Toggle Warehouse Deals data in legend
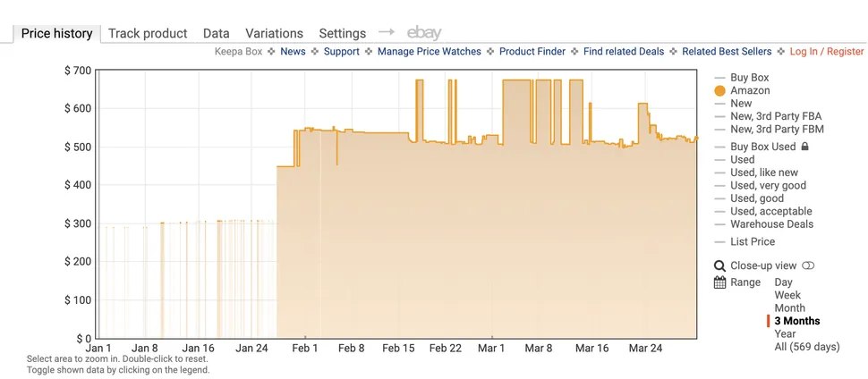This screenshot has width=868, height=379. click(x=771, y=224)
